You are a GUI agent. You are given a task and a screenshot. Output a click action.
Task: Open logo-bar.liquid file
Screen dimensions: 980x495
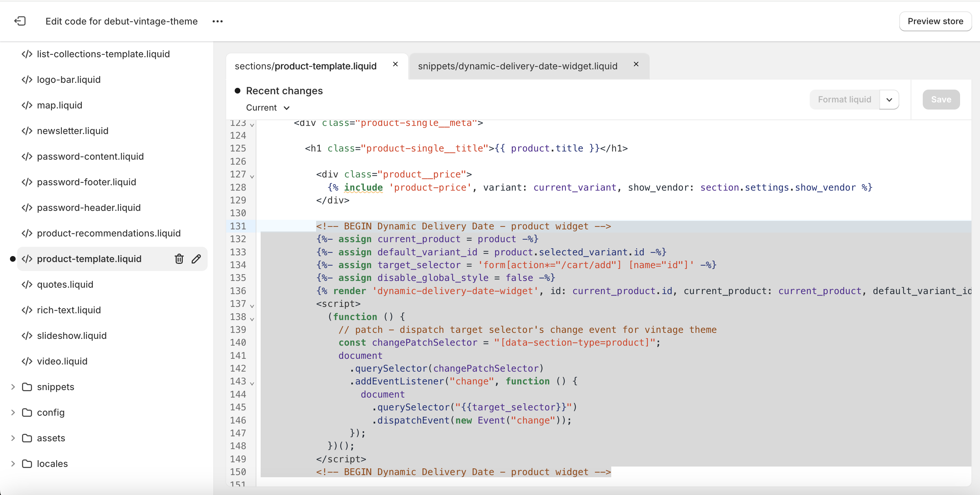(69, 80)
